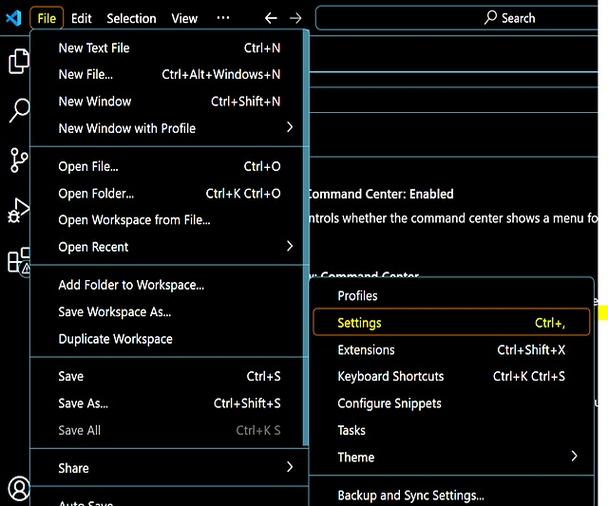
Task: Open the View menu
Action: click(184, 18)
